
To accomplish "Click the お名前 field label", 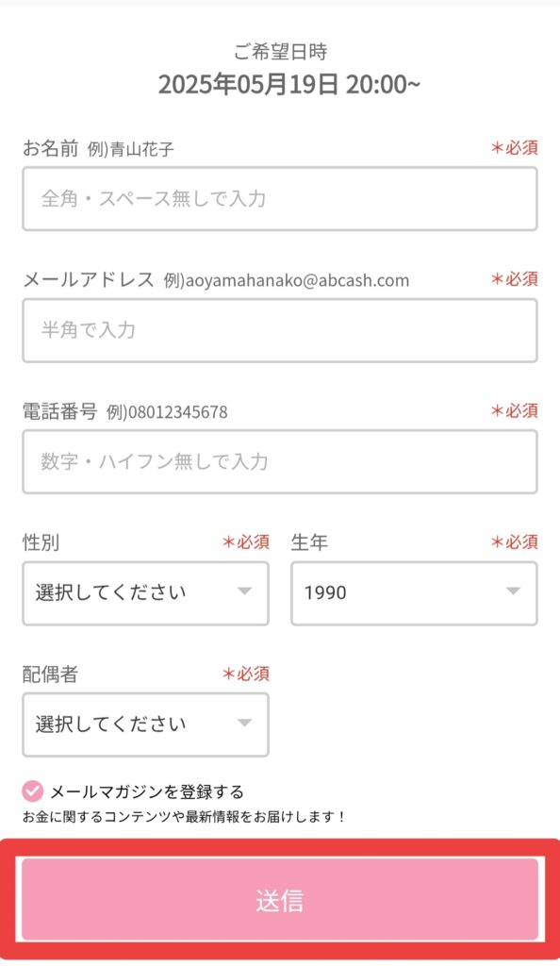I will point(51,148).
